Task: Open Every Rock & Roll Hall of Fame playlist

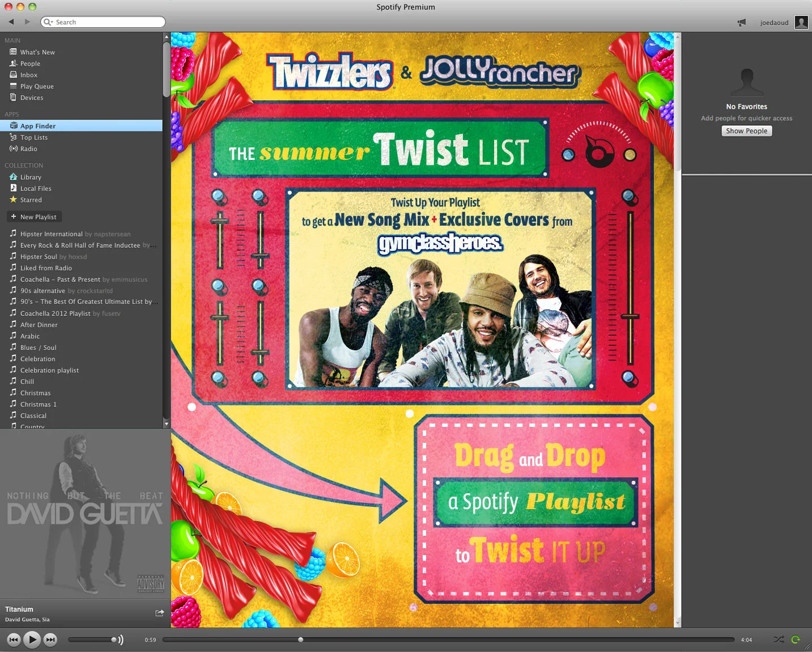Action: coord(80,245)
